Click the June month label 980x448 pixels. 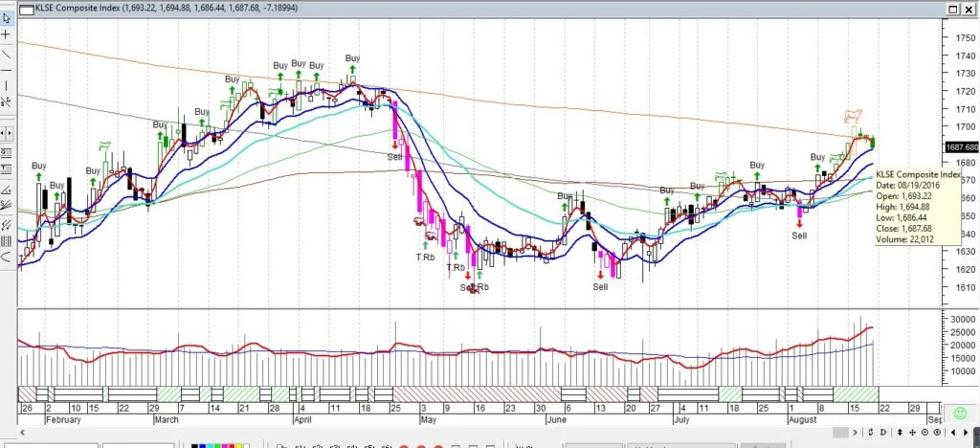click(556, 420)
